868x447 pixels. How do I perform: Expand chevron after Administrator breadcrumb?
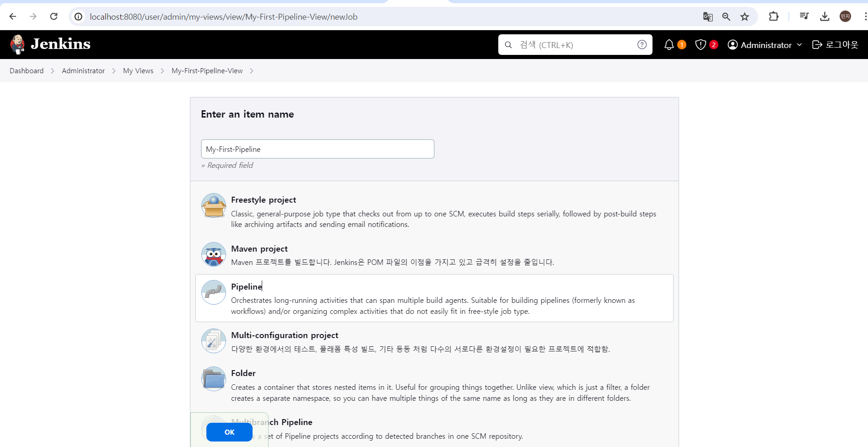[x=114, y=71]
